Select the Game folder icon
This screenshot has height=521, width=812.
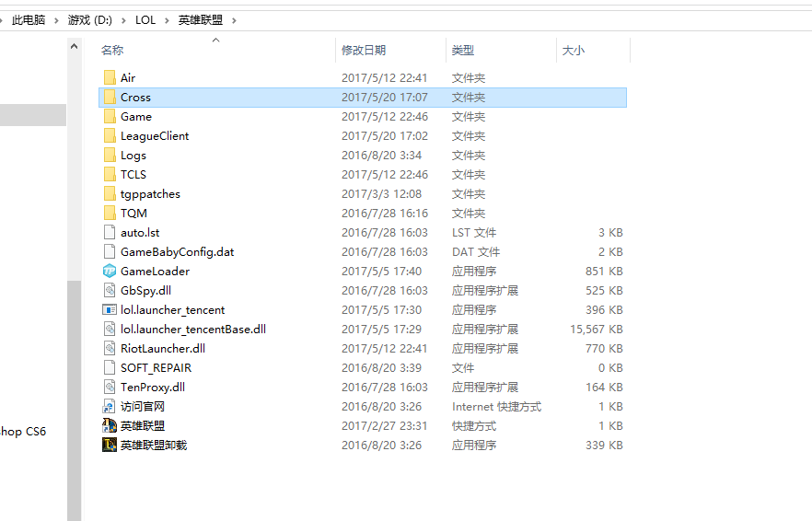tap(110, 117)
